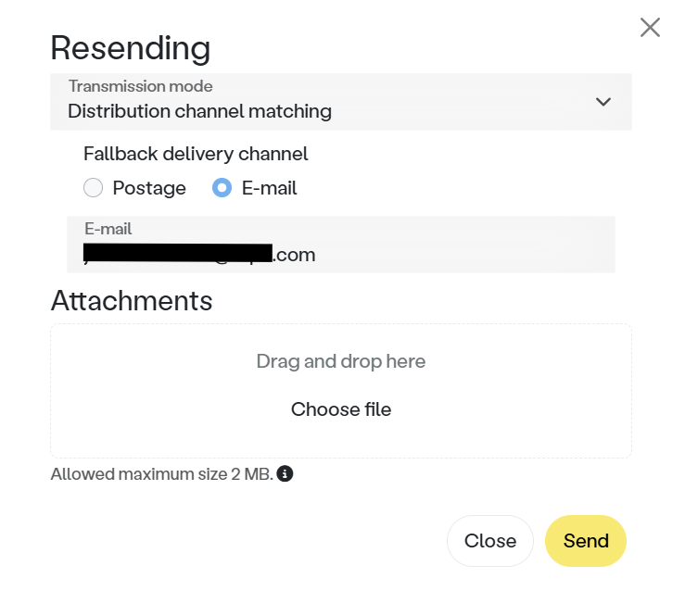Select the E-mail radio button

click(x=222, y=188)
